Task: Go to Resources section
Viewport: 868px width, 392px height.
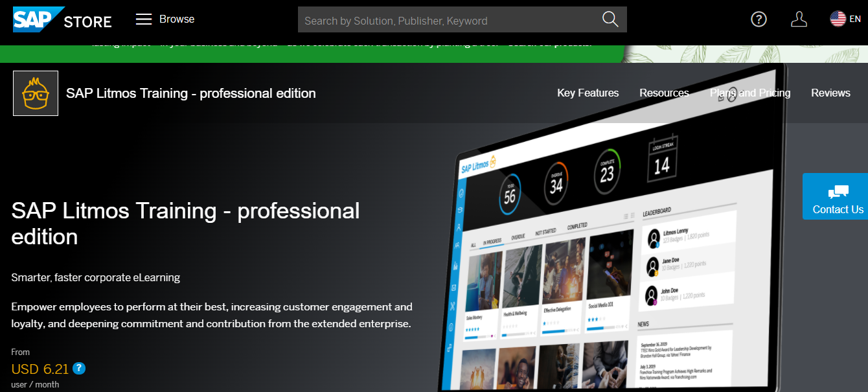Action: (664, 93)
